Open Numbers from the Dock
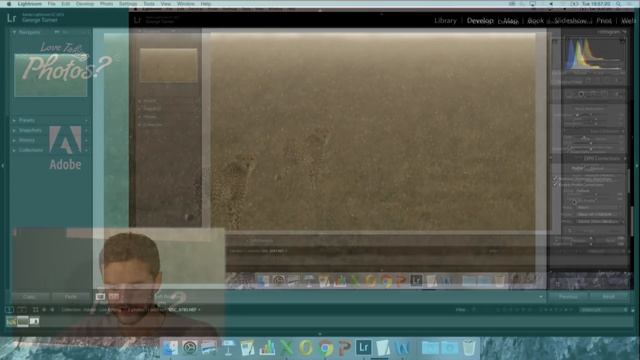Viewport: 640px width, 360px height. tap(267, 348)
